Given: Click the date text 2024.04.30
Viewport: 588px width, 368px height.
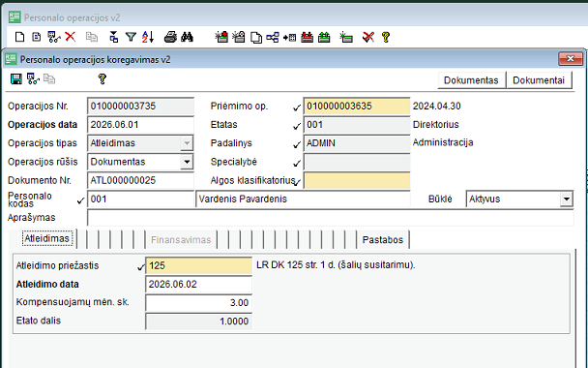Looking at the screenshot, I should click(437, 106).
